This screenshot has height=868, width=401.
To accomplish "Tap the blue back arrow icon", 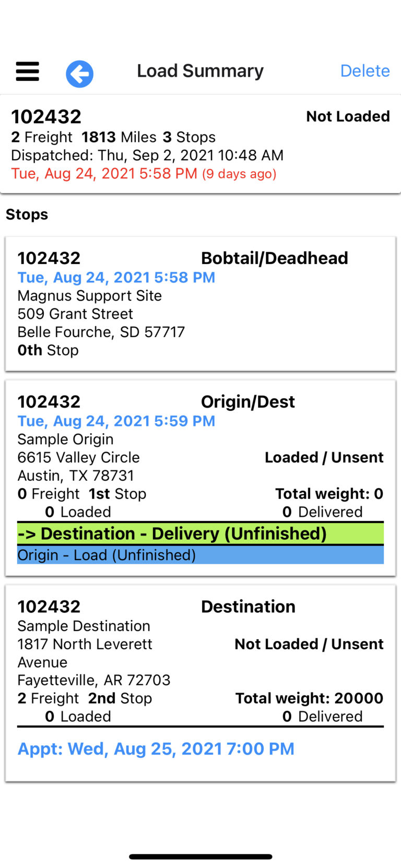I will [x=79, y=74].
